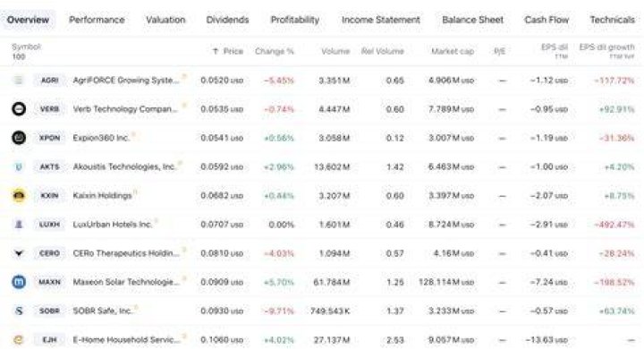
Task: Click the LUXH company logo icon
Action: (19, 225)
